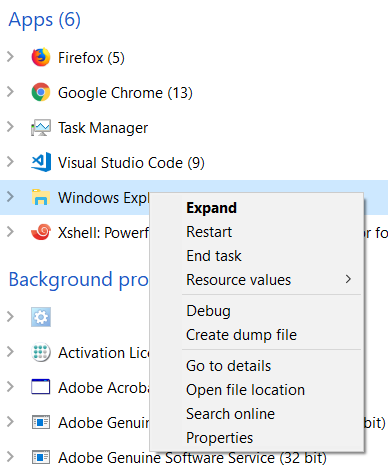Expand the Visual Studio Code process group
The width and height of the screenshot is (388, 465).
pos(11,162)
